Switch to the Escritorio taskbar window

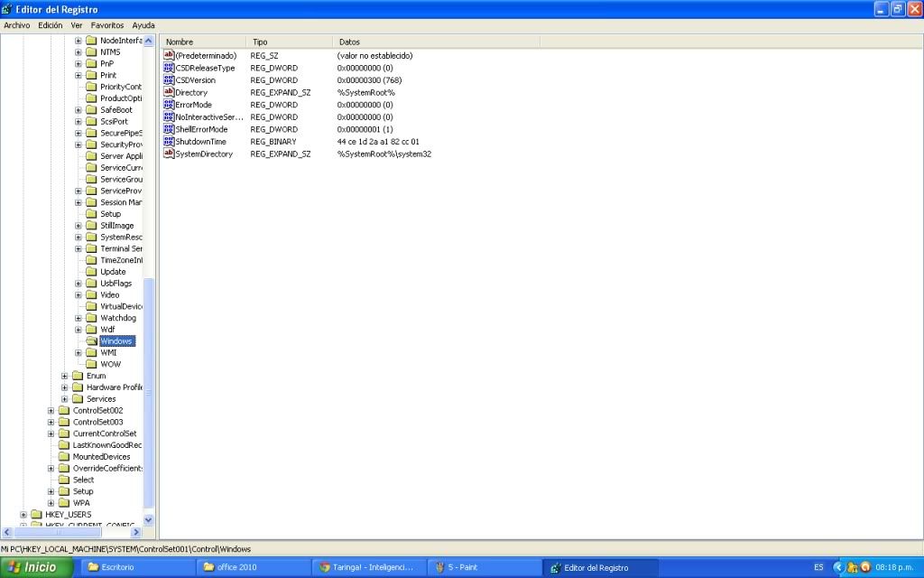click(x=138, y=567)
